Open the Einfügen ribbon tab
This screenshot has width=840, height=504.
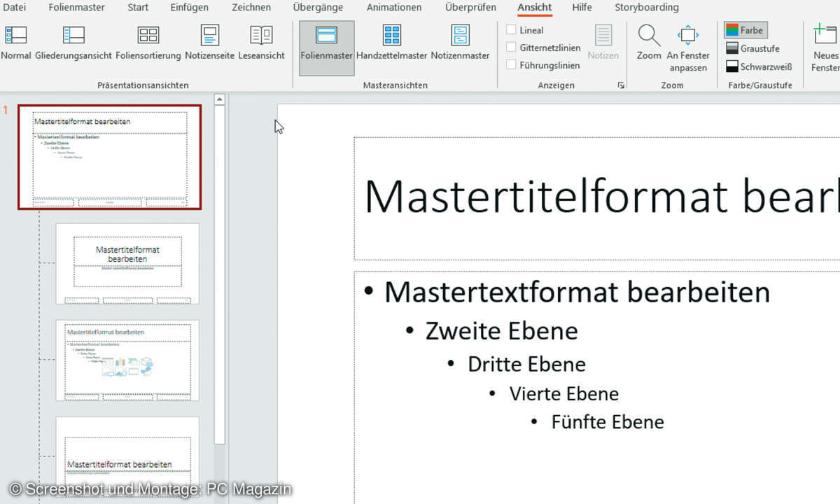click(189, 8)
